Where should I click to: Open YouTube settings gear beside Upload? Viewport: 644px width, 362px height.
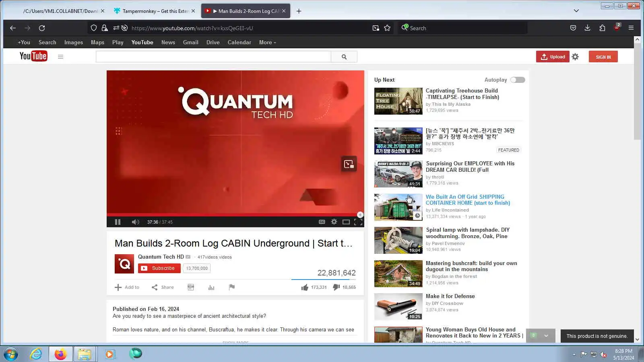[575, 57]
